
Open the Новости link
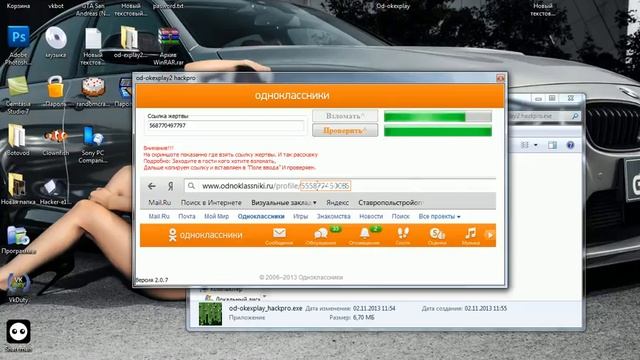tap(371, 216)
